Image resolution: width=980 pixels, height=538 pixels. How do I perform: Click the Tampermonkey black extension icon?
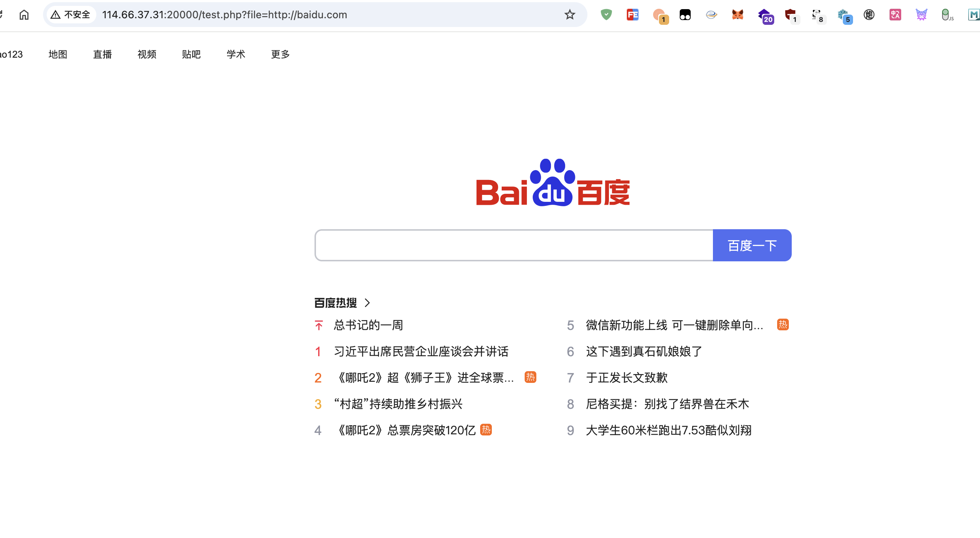pos(685,15)
